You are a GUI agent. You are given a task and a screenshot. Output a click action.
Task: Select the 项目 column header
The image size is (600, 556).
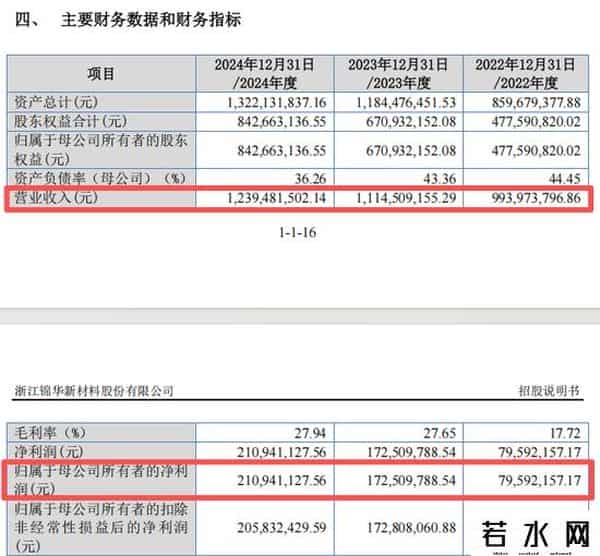101,73
